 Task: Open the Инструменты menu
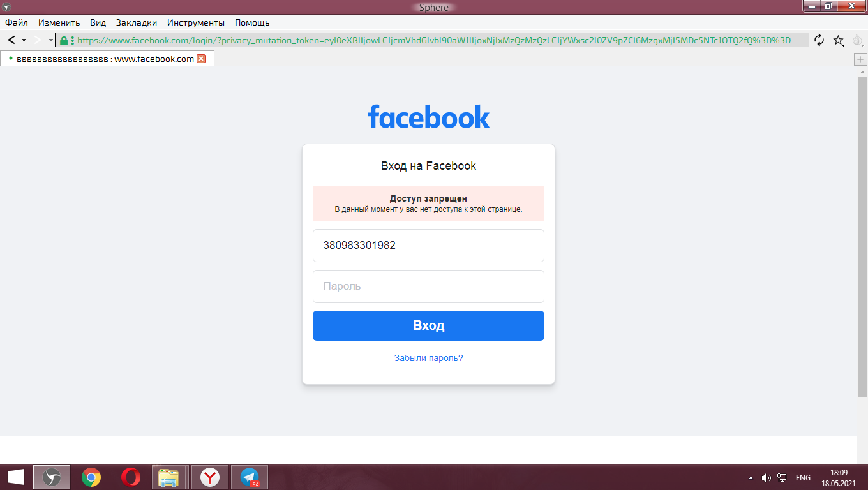click(x=196, y=22)
